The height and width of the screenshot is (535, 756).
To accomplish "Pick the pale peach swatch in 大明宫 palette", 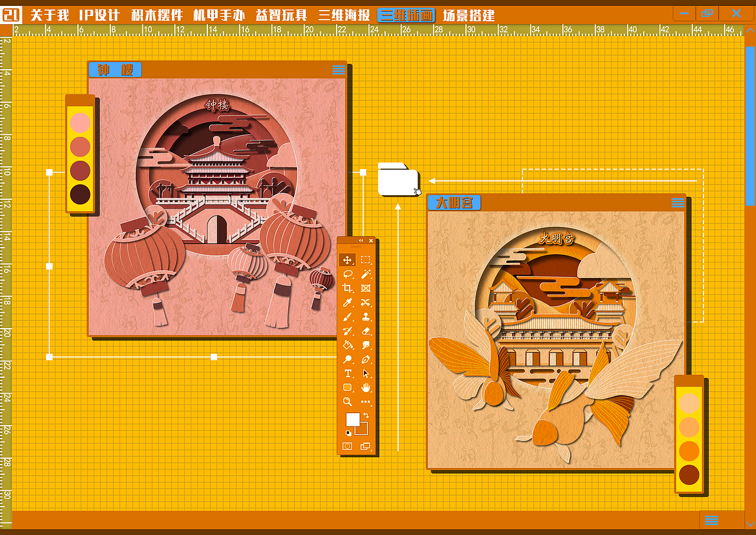I will coord(689,403).
